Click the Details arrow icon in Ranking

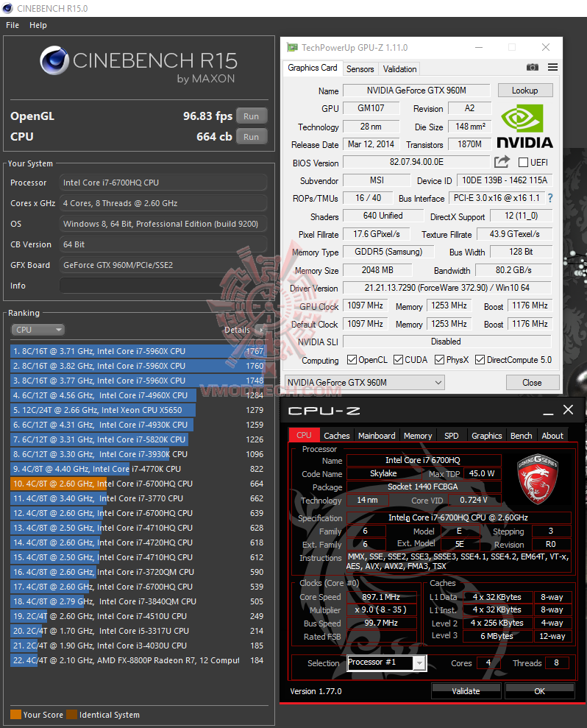click(261, 330)
